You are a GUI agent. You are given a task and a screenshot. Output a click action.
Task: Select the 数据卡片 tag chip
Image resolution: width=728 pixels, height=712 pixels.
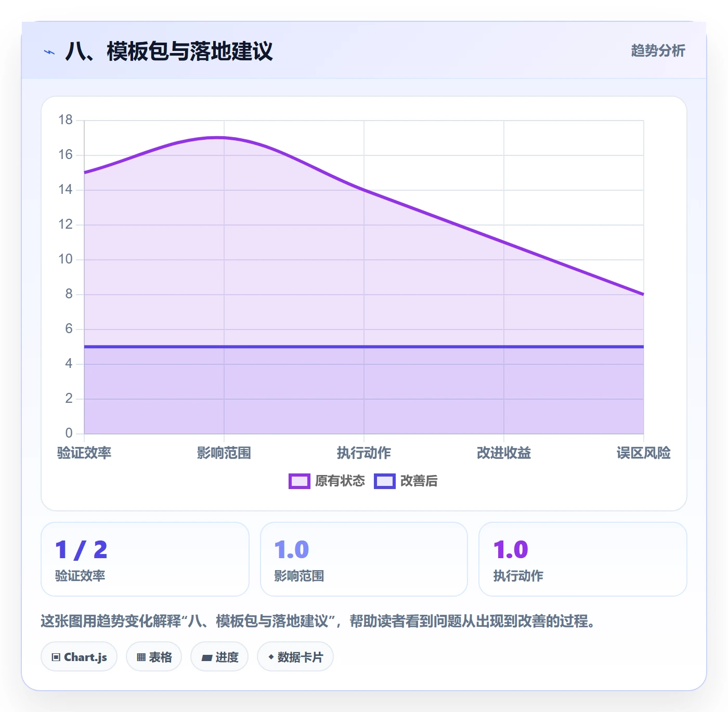coord(295,657)
